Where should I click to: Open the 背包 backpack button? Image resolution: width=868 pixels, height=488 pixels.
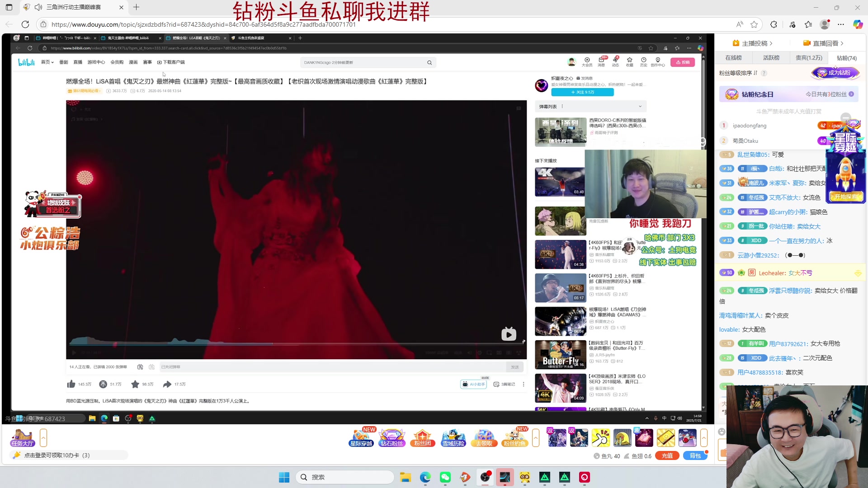pos(695,456)
